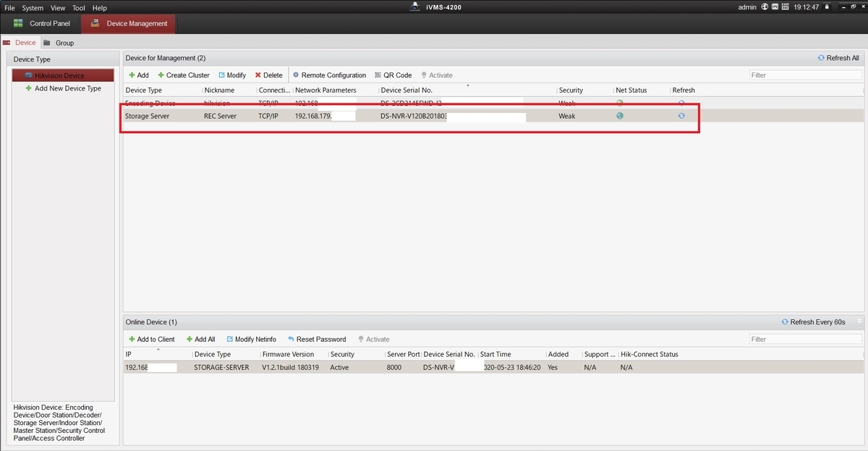Click the clock showing 19:12:47
Image resolution: width=868 pixels, height=451 pixels.
[807, 7]
